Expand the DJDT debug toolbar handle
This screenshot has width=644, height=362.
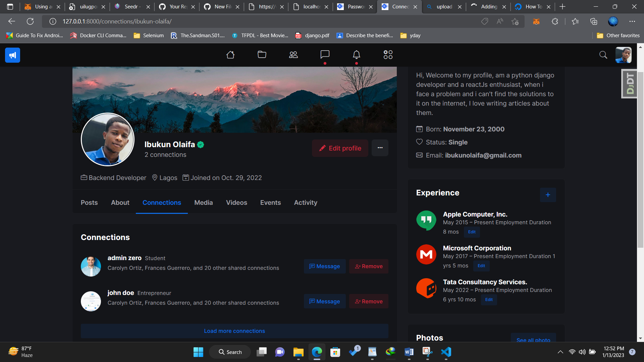[629, 83]
